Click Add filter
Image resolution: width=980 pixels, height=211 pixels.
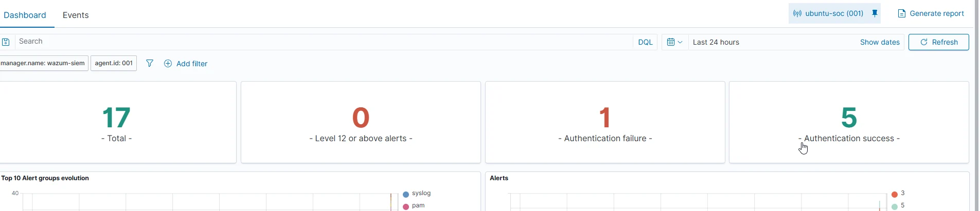click(186, 64)
